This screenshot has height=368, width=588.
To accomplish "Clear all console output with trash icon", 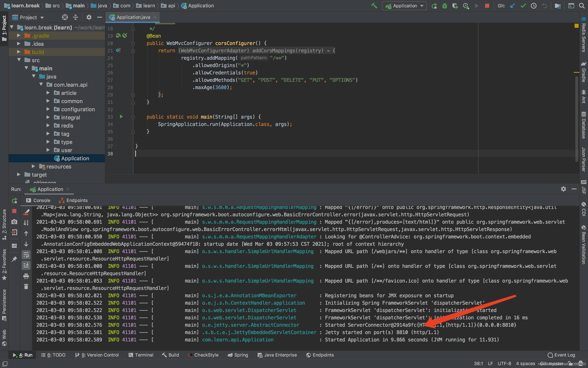I will [x=26, y=286].
